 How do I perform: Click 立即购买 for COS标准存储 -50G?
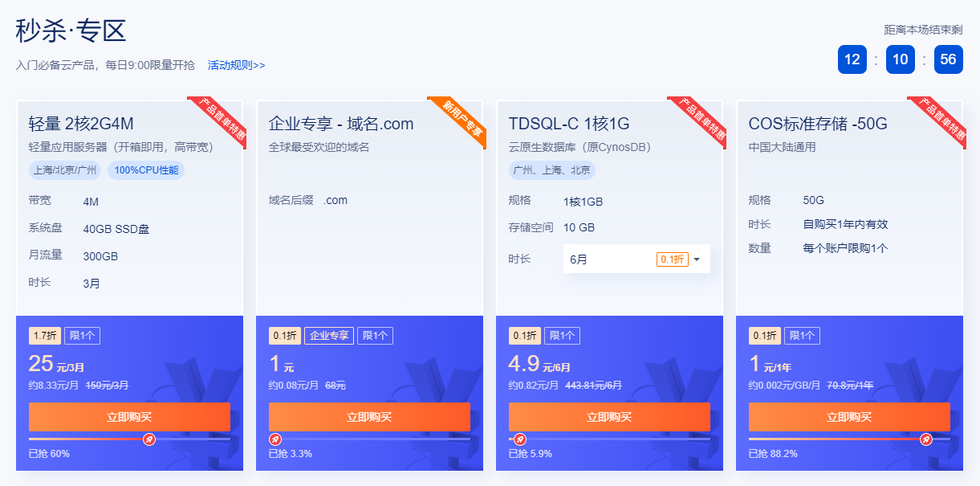[849, 417]
